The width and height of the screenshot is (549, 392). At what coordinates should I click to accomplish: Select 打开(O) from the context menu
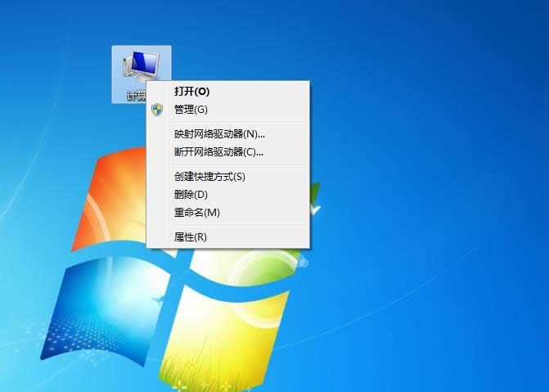[x=191, y=92]
